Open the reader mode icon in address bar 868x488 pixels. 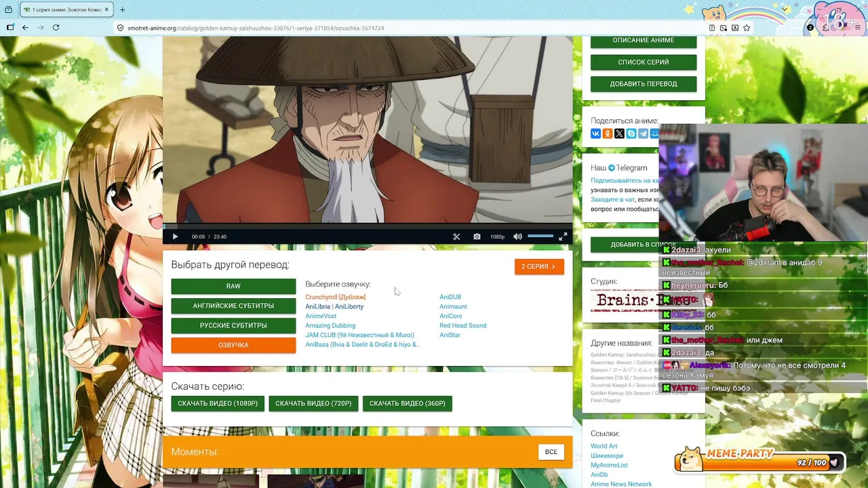712,28
